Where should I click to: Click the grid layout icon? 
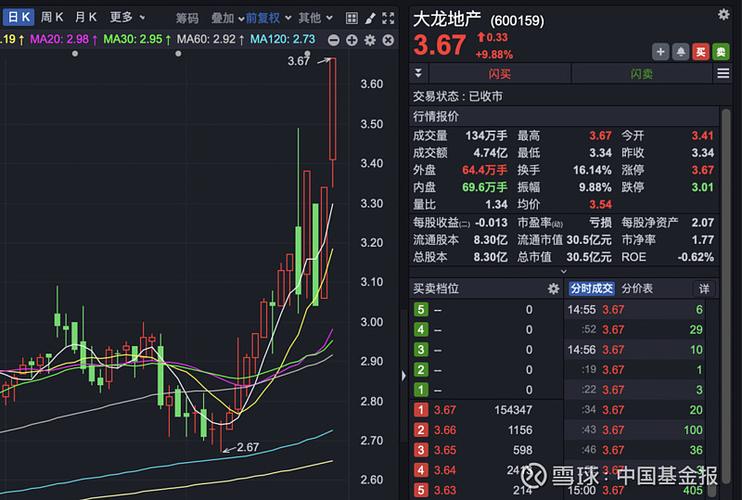(x=352, y=18)
